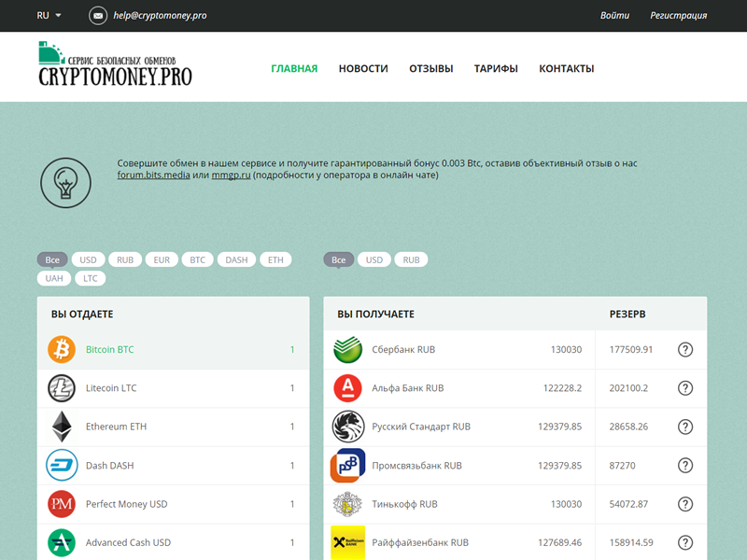Go to ГЛАВНАЯ menu item
The width and height of the screenshot is (747, 560).
[x=294, y=68]
